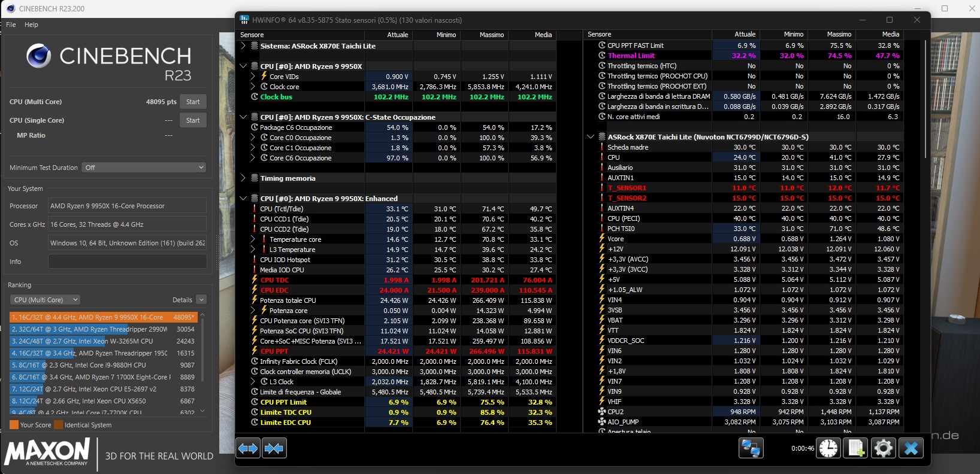Screen dimensions: 980x474
Task: Click the HWiNFO app icon in its title bar
Action: click(244, 20)
